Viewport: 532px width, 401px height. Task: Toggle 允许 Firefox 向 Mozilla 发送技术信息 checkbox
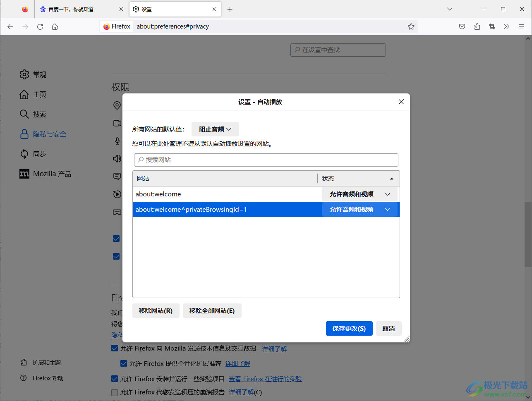coord(115,348)
